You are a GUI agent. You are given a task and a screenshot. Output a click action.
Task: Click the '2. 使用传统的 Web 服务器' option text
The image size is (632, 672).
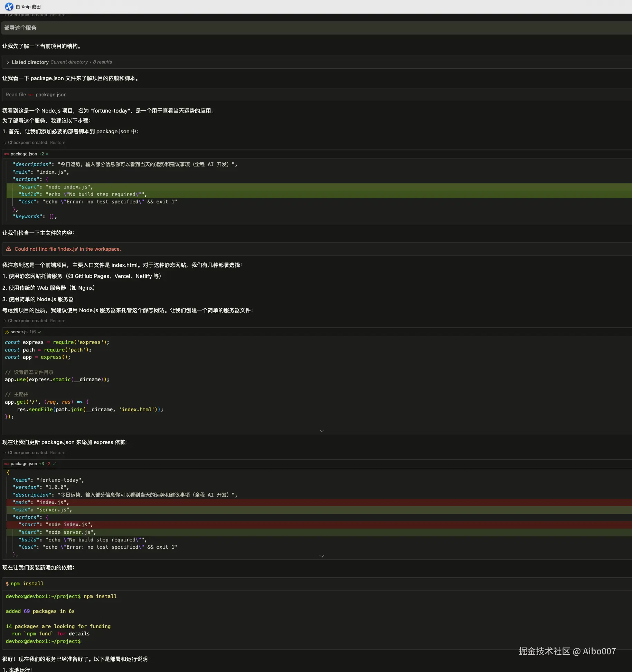click(49, 288)
